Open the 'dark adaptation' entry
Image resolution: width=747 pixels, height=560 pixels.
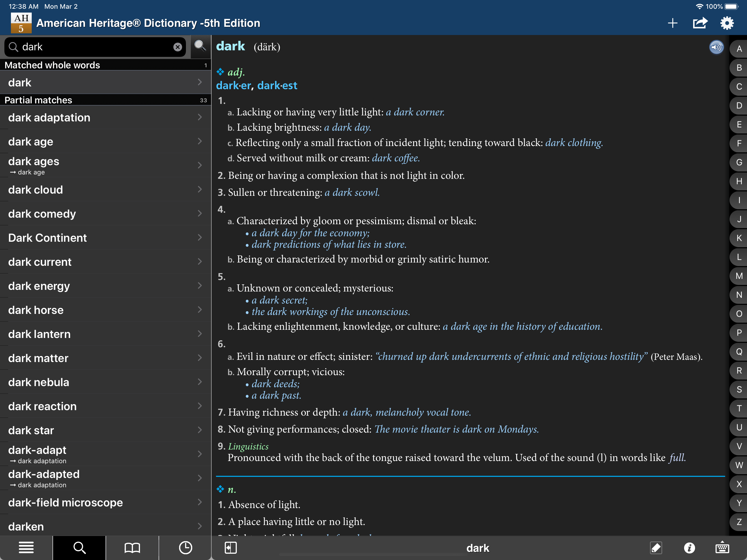point(105,118)
